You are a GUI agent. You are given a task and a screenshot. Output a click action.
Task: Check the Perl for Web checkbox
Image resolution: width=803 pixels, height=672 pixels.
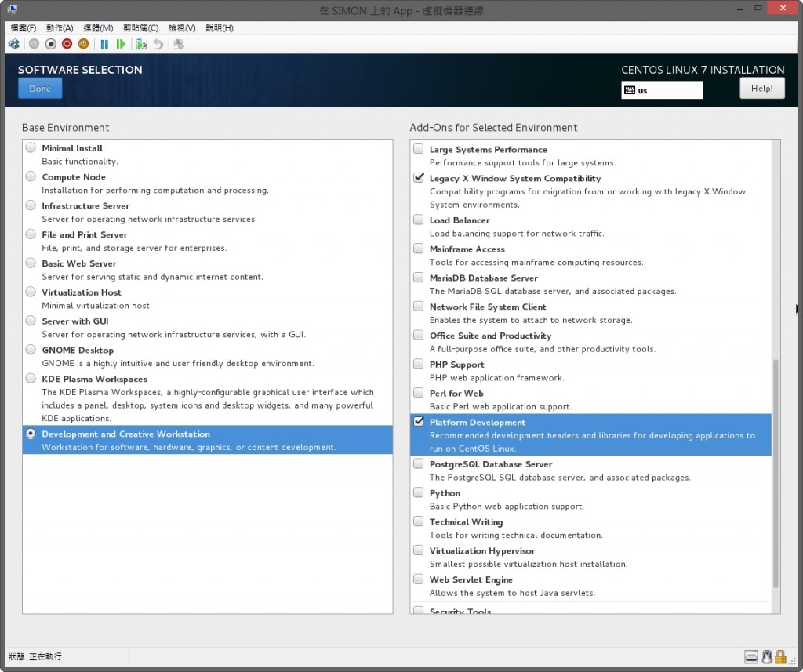point(419,392)
